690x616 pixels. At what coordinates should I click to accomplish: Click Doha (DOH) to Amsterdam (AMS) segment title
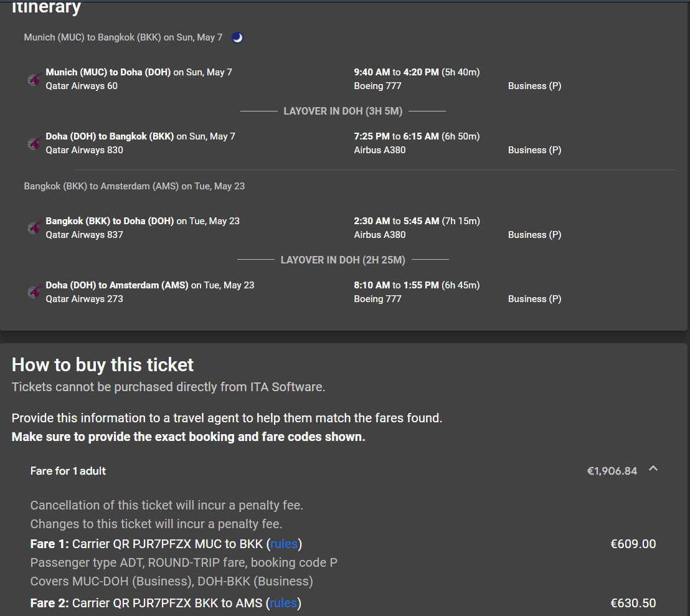point(117,285)
